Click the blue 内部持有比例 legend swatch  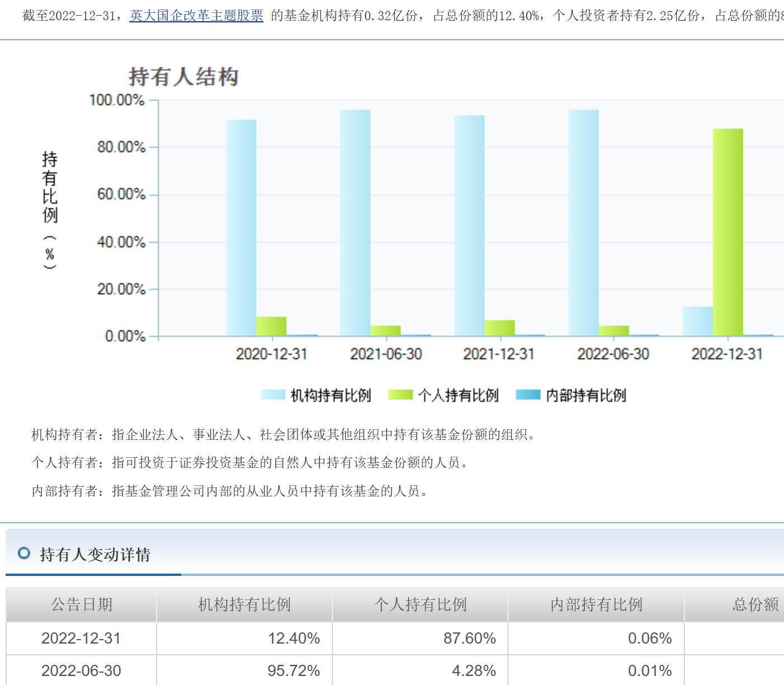528,395
